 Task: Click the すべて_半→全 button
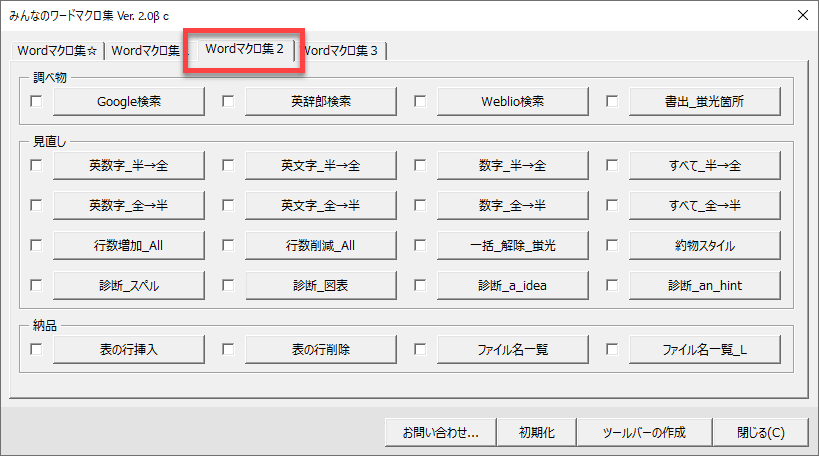(x=705, y=165)
